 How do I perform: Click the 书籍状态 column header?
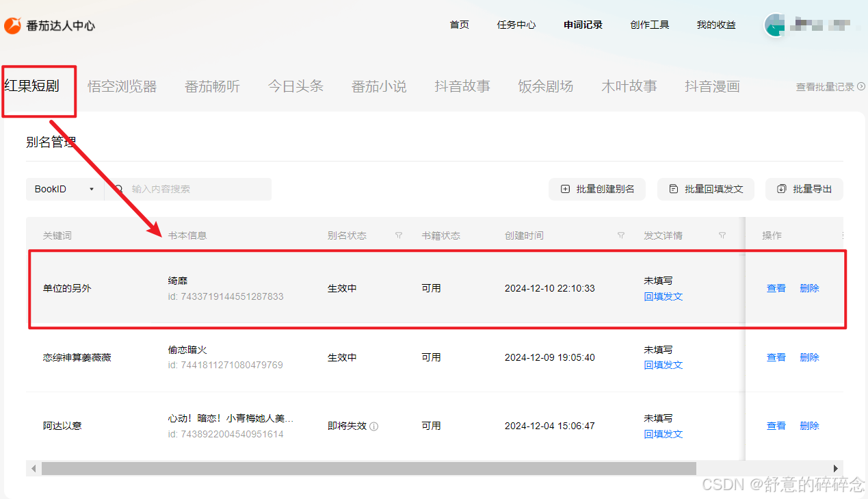(441, 235)
